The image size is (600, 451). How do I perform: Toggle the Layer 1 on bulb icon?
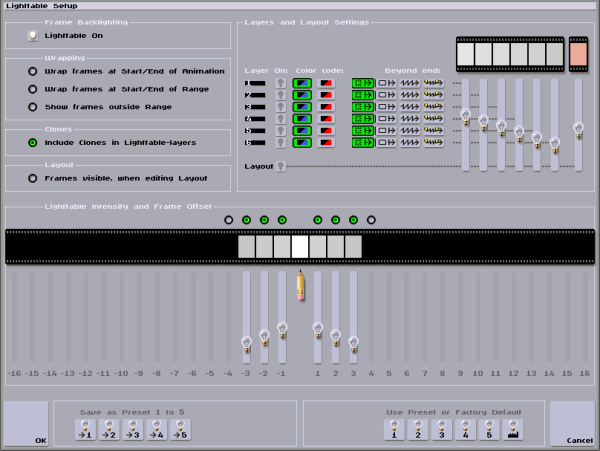click(x=281, y=83)
